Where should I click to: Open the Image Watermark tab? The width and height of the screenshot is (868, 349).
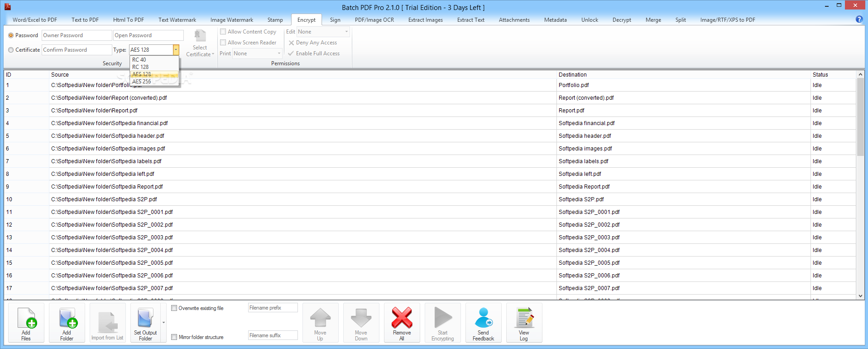click(x=232, y=20)
